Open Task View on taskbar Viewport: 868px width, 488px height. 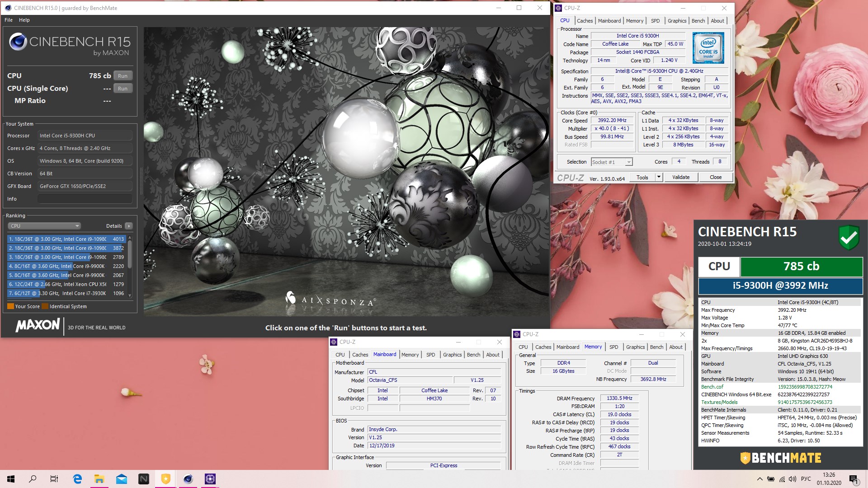point(54,479)
